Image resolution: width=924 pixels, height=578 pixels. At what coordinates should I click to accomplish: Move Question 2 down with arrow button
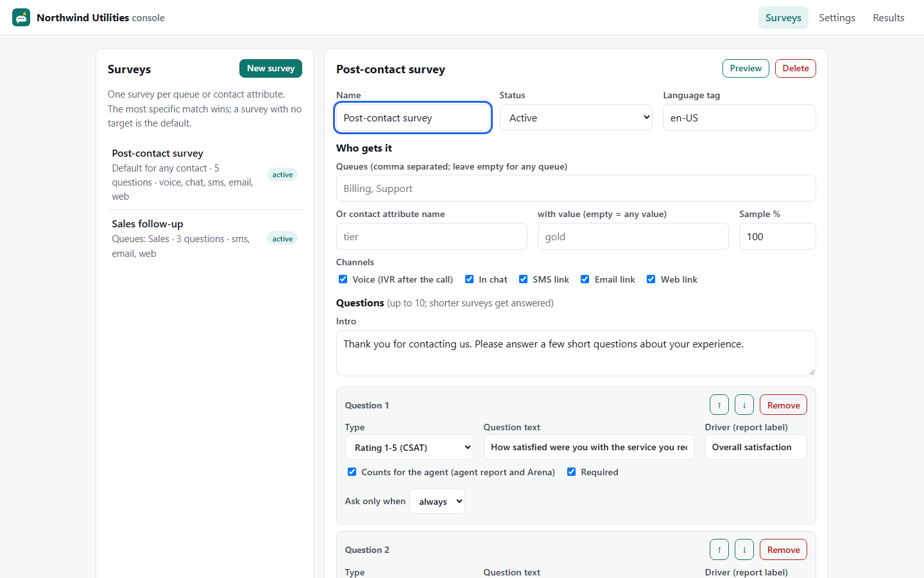[x=744, y=550]
